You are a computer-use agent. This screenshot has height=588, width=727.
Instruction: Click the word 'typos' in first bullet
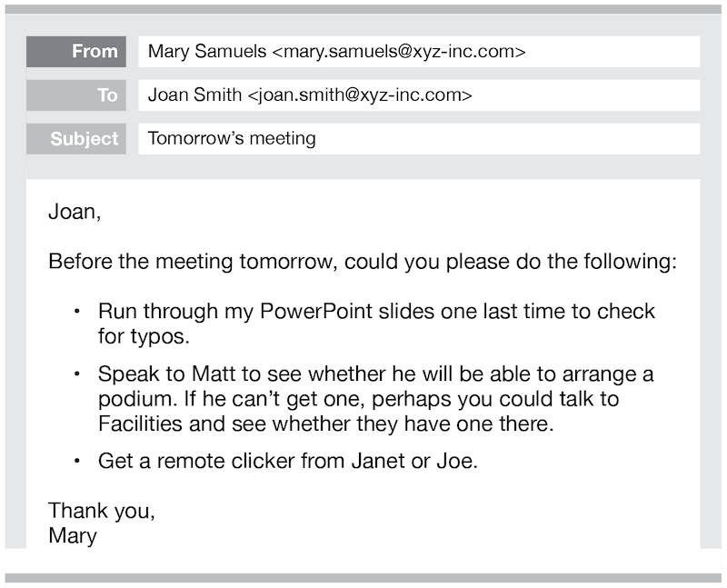(157, 337)
